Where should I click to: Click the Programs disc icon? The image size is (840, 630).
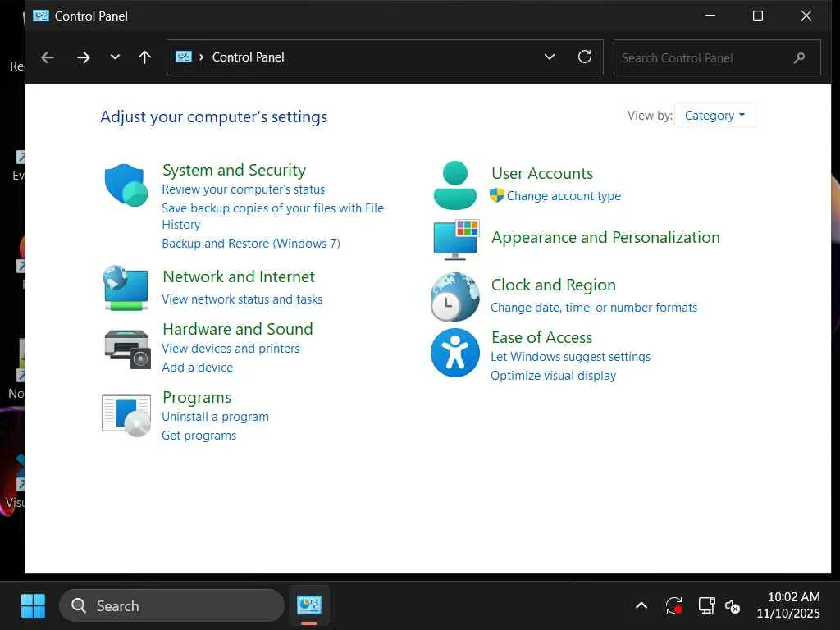(126, 416)
